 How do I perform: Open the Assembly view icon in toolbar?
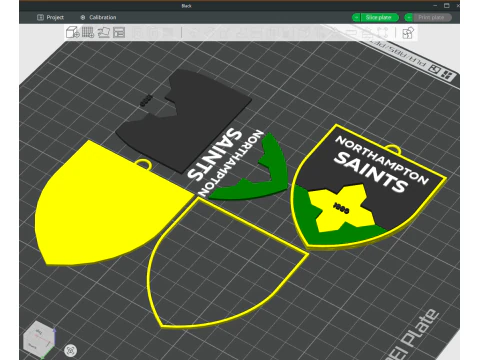pyautogui.click(x=408, y=33)
